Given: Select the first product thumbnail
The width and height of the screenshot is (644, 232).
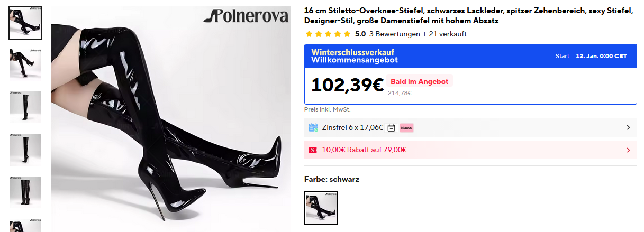Looking at the screenshot, I should click(x=25, y=23).
